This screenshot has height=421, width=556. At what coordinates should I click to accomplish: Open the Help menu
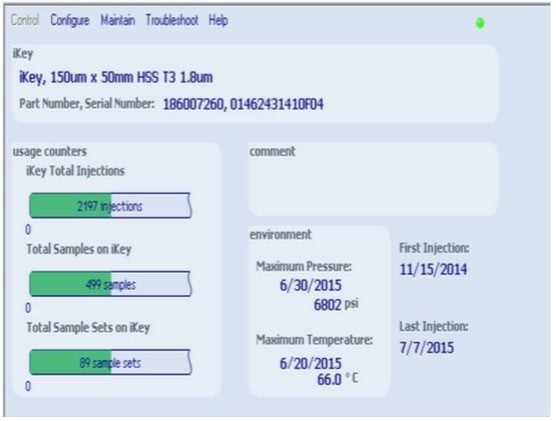point(218,20)
